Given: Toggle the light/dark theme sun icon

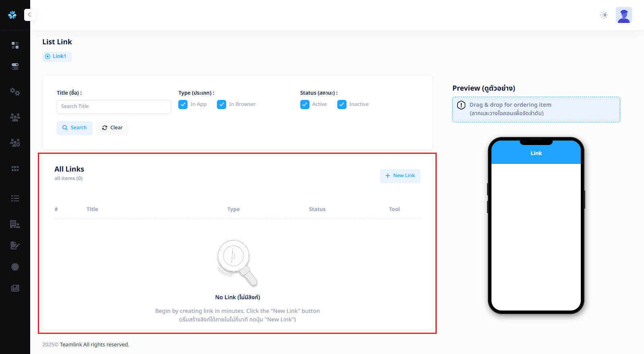Looking at the screenshot, I should (x=604, y=15).
